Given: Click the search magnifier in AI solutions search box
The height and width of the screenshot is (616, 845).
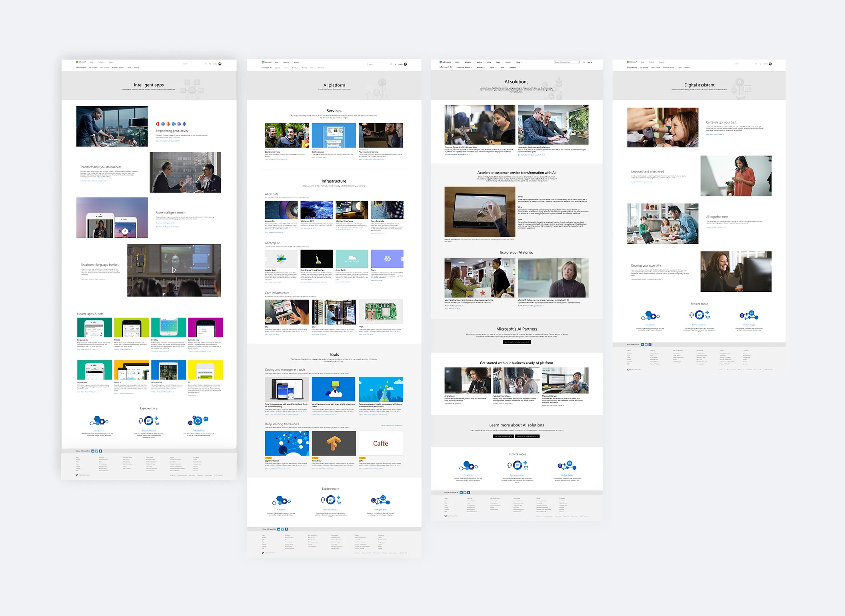Looking at the screenshot, I should (579, 62).
